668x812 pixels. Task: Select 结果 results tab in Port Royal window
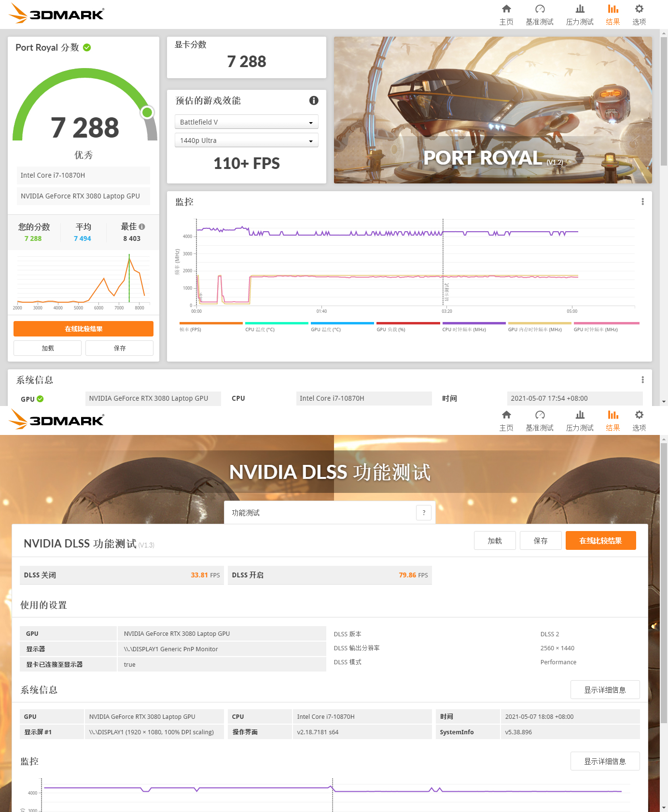tap(613, 14)
